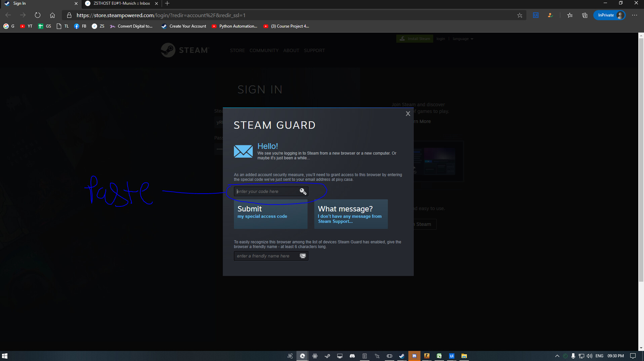Open the atom icon app in taskbar
Screen dimensions: 644x361
315,356
